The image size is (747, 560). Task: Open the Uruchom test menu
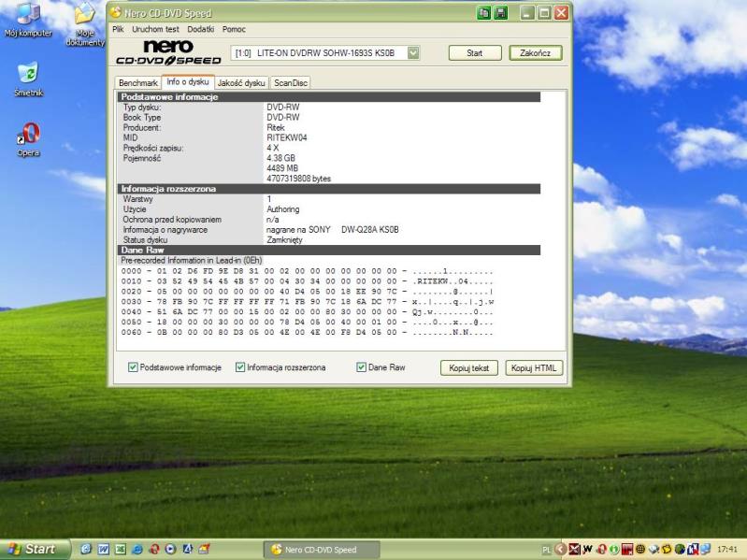[x=155, y=29]
